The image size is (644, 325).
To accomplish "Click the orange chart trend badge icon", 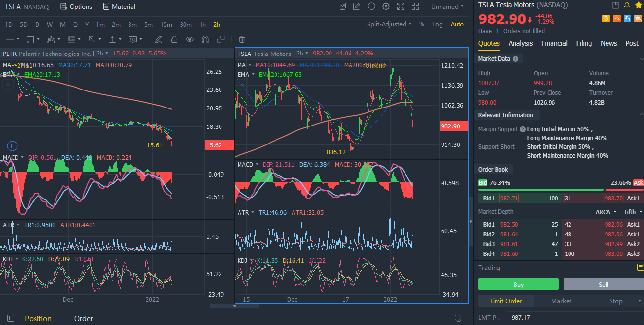I will (617, 18).
